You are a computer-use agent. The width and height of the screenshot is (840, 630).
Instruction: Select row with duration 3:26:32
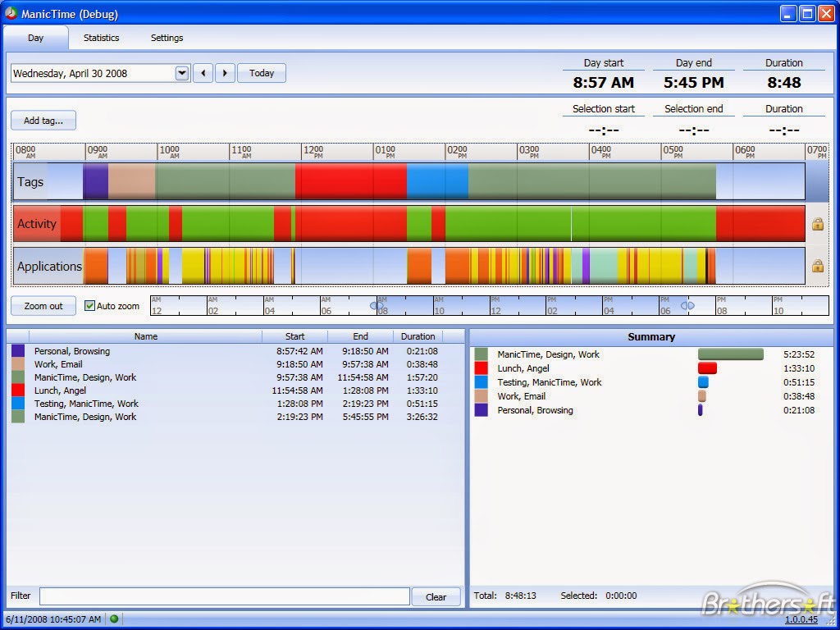[235, 417]
